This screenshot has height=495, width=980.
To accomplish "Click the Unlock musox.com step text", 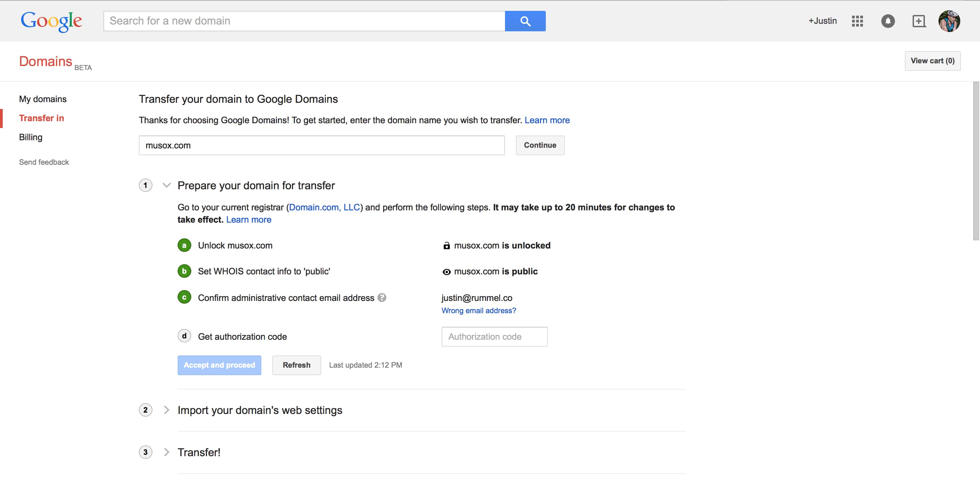I will pyautogui.click(x=235, y=245).
